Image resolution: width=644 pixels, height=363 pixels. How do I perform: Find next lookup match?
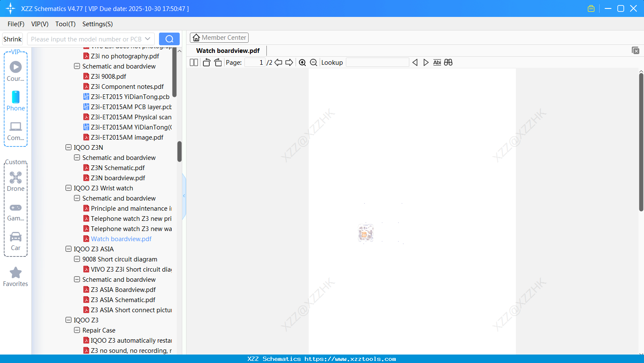pyautogui.click(x=426, y=63)
